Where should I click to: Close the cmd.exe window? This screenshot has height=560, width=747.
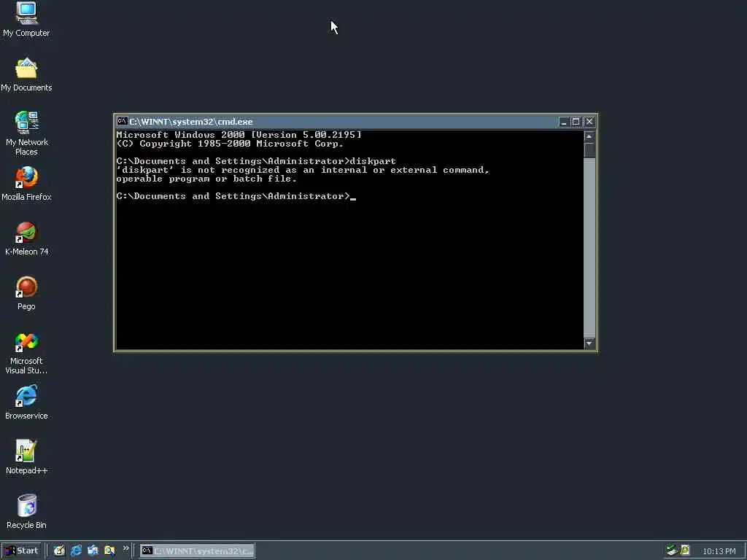pos(589,122)
